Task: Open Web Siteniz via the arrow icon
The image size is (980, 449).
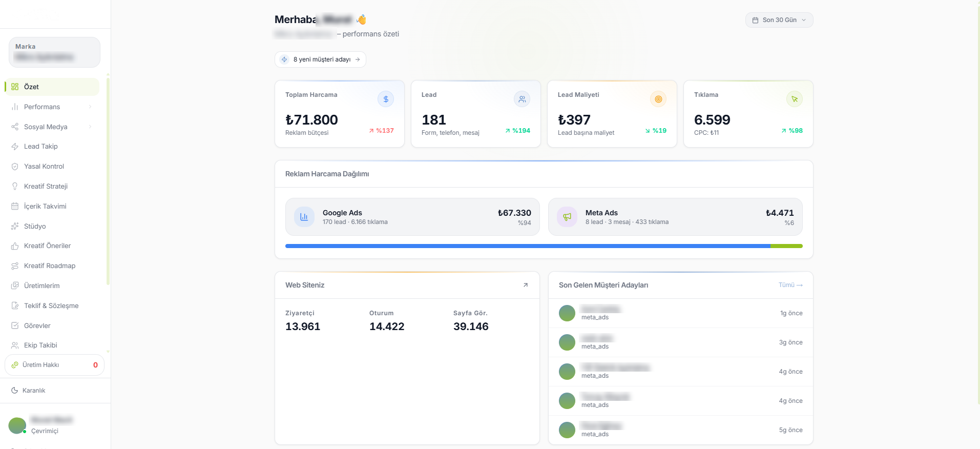Action: pos(526,285)
